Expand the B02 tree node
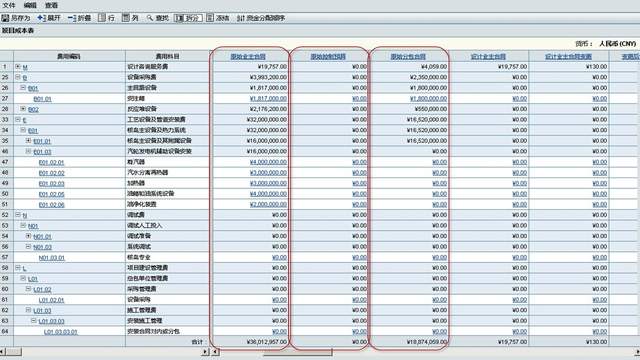 [23, 109]
